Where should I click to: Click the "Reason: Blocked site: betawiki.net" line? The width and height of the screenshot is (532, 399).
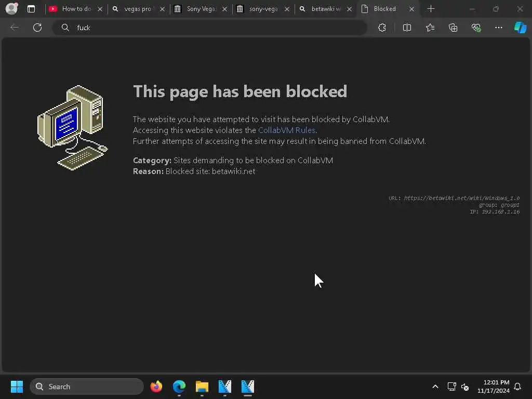[194, 171]
